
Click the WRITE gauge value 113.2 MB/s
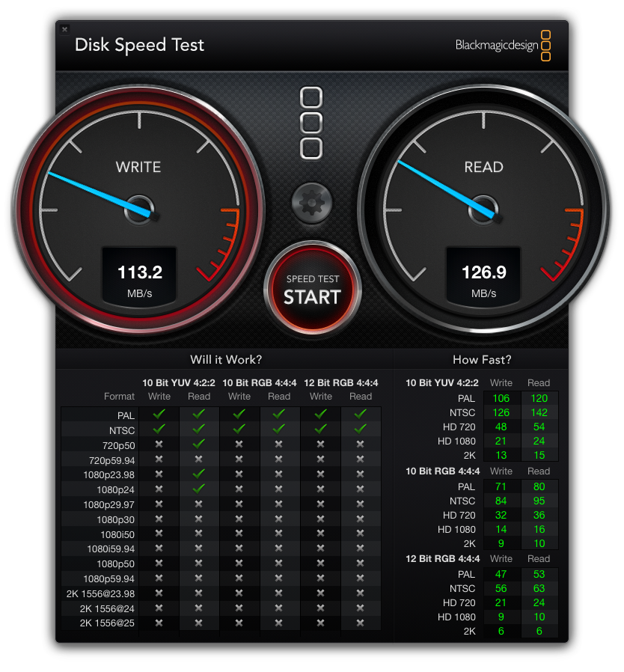pos(139,279)
